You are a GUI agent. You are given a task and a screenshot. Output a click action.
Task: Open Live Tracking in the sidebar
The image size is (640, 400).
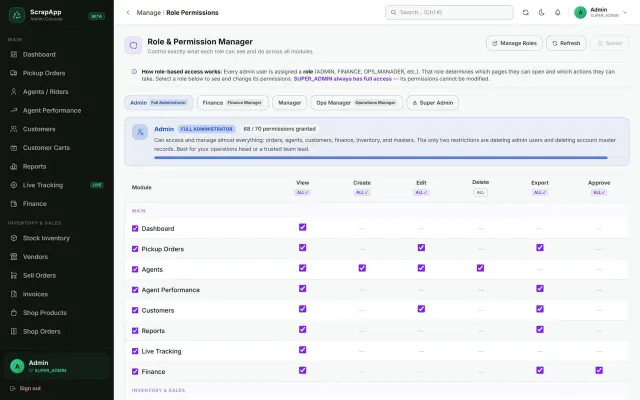pos(57,185)
